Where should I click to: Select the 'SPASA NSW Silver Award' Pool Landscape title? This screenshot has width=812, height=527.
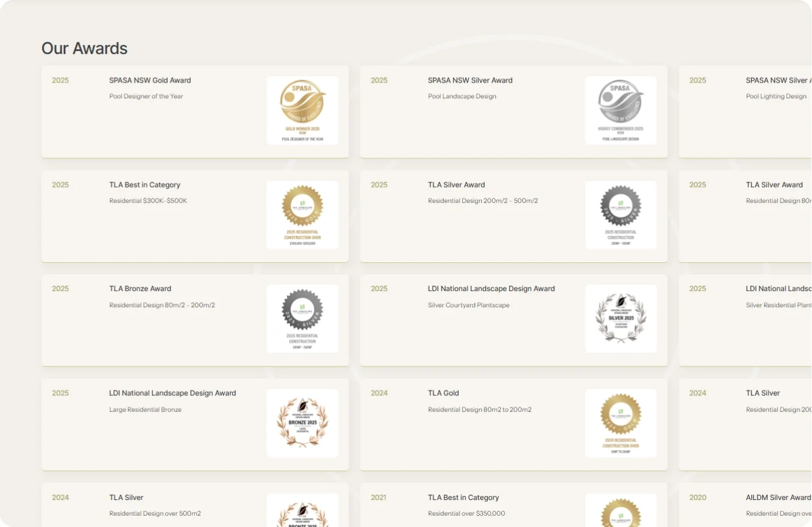click(470, 80)
